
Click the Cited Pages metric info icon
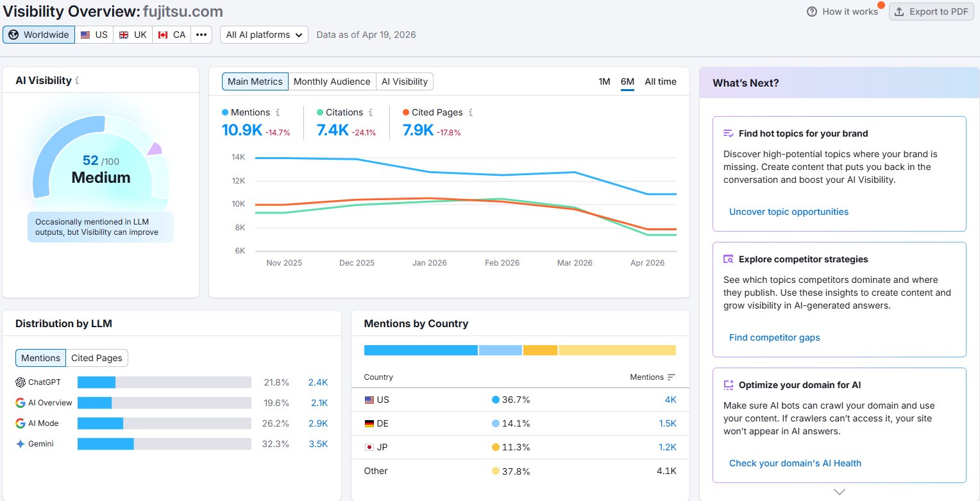(471, 112)
